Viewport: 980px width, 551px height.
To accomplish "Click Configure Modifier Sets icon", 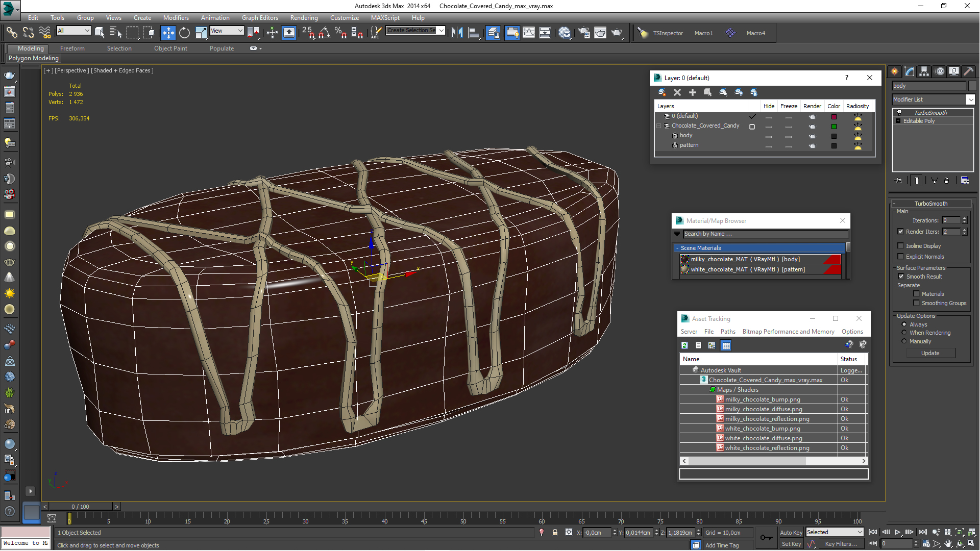I will pyautogui.click(x=965, y=180).
